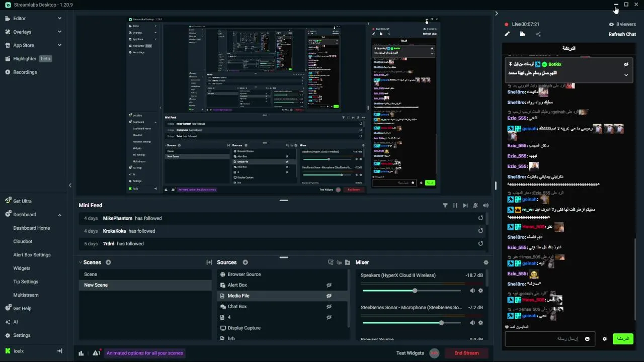Screen dimensions: 644x362
Task: Click Test Widgets
Action: 410,353
